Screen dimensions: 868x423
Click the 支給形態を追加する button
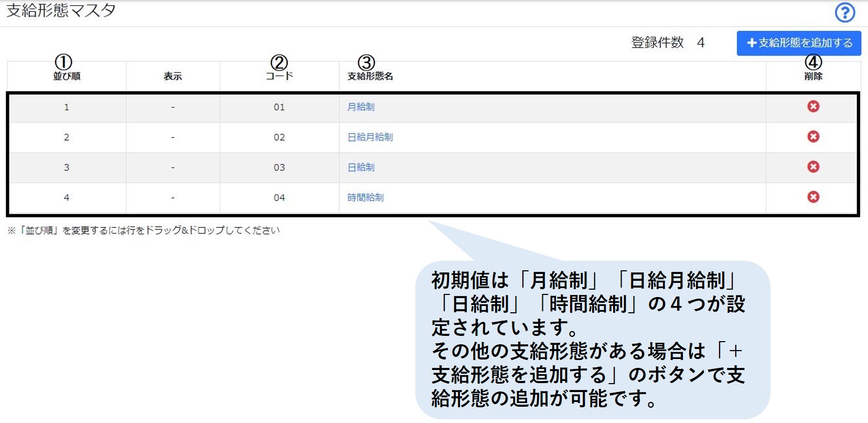[x=799, y=43]
